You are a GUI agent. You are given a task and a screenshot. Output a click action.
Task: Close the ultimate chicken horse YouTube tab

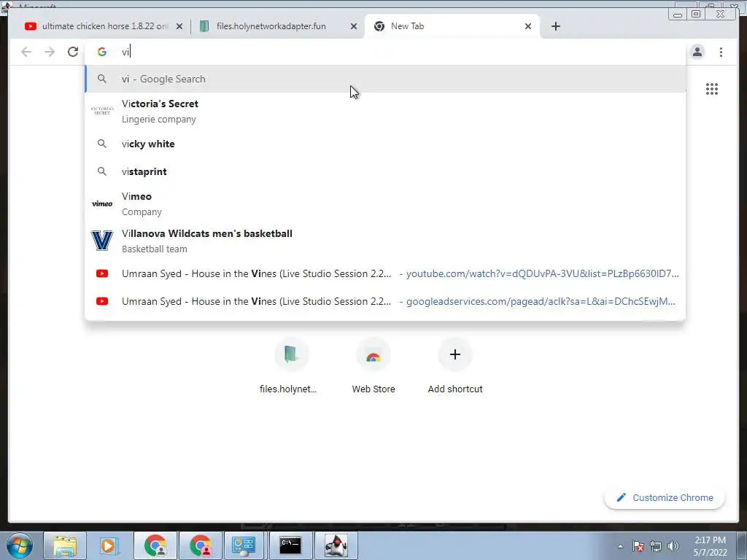tap(179, 26)
